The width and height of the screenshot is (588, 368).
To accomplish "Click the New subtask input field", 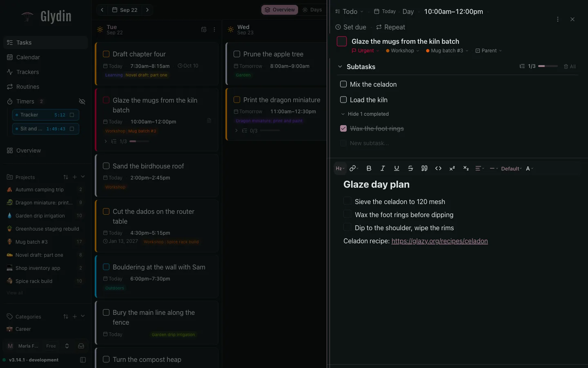I will pos(369,143).
